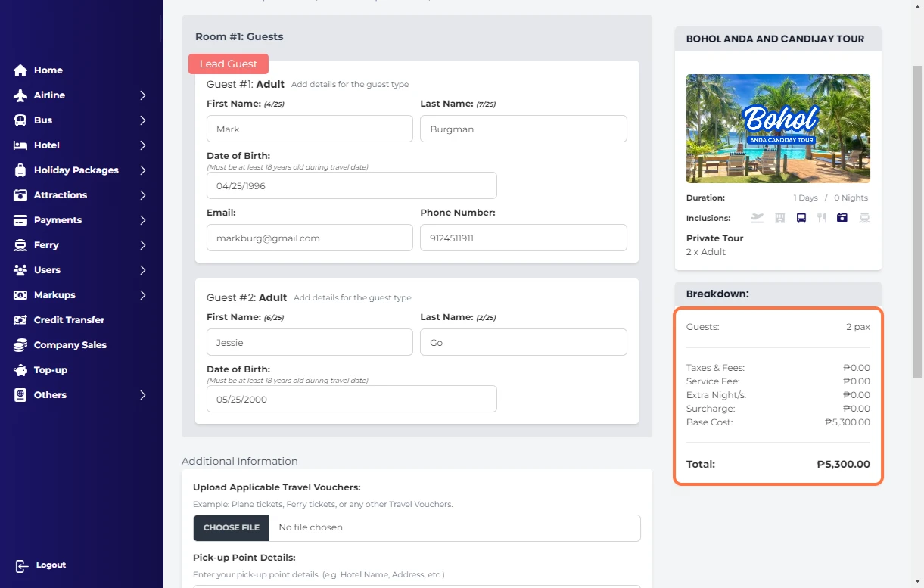924x588 pixels.
Task: Open the Users menu item
Action: point(47,270)
